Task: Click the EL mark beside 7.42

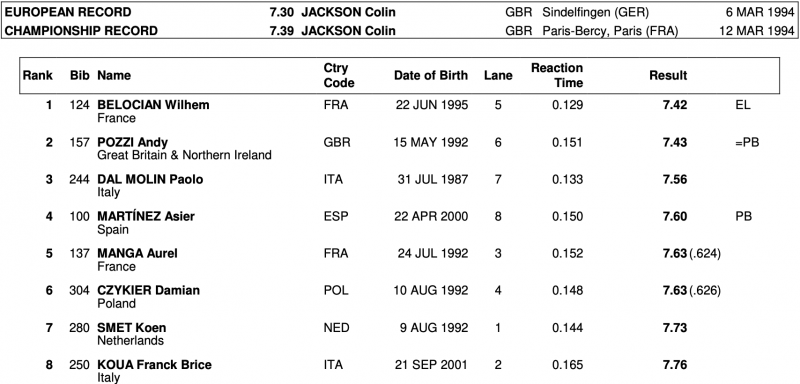Action: [x=743, y=105]
